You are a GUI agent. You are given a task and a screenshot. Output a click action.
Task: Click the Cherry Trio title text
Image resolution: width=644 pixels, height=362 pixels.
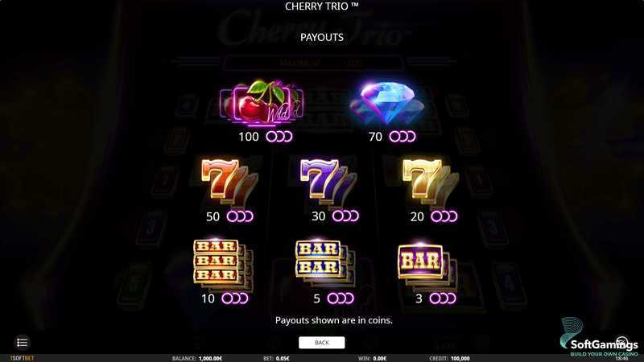(321, 6)
